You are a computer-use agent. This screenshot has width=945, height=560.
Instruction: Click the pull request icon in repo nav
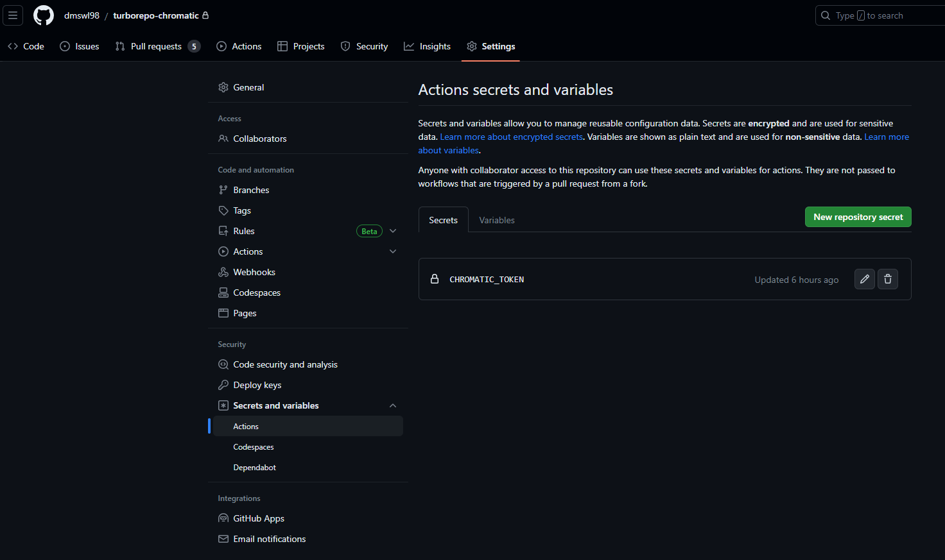point(120,46)
